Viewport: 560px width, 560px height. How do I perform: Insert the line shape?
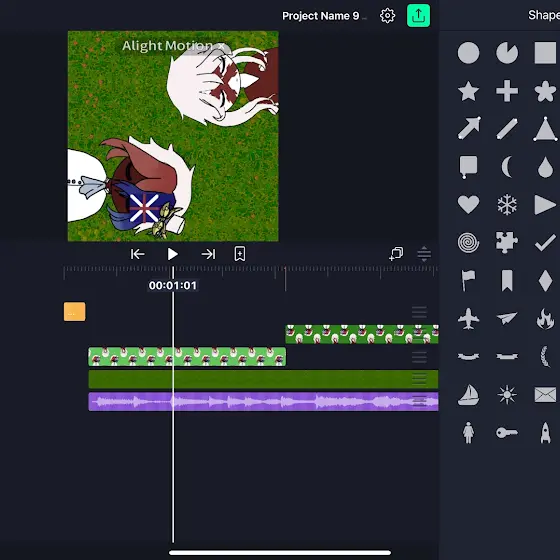pyautogui.click(x=507, y=128)
